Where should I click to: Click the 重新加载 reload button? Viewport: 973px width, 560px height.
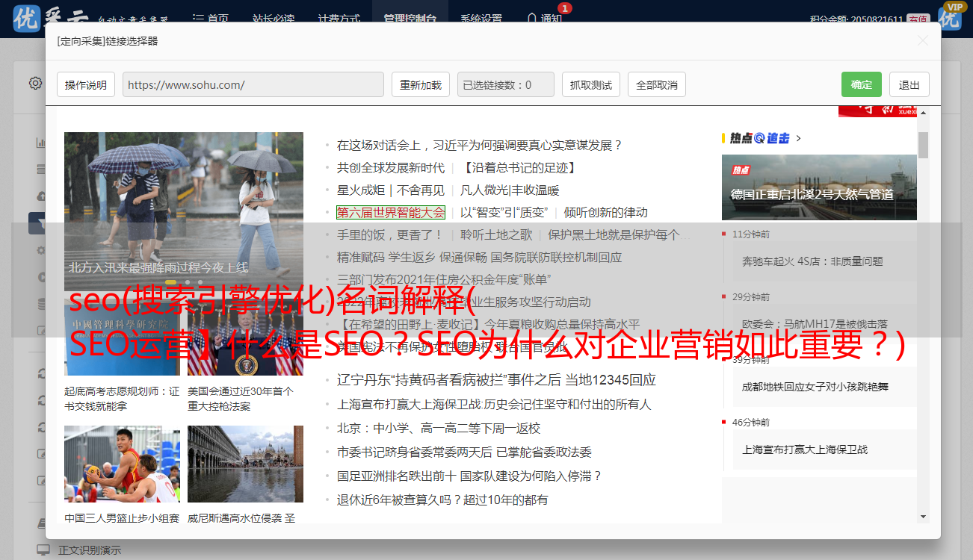click(421, 84)
